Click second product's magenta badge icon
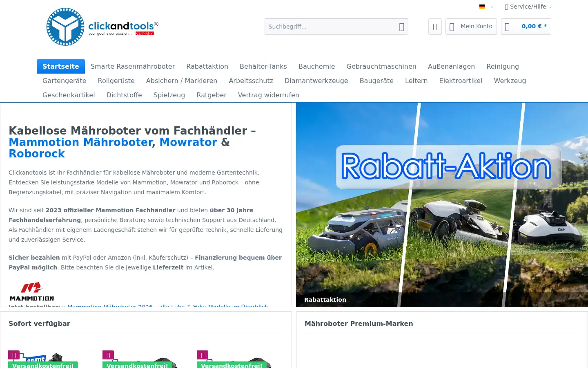 pyautogui.click(x=108, y=355)
